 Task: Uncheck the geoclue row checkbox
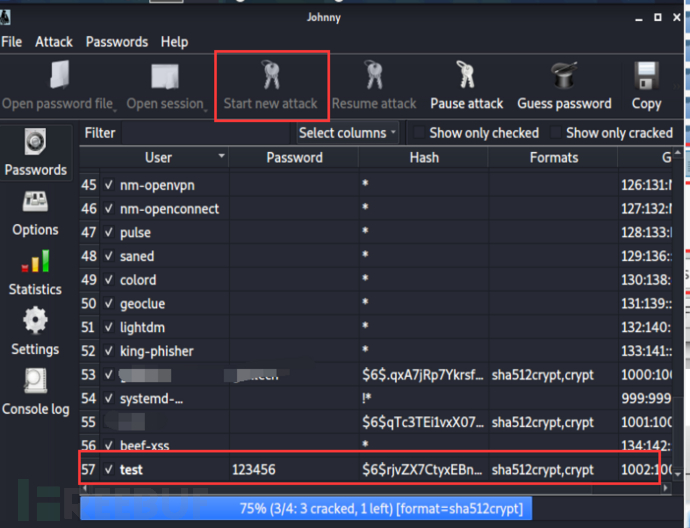click(x=109, y=304)
